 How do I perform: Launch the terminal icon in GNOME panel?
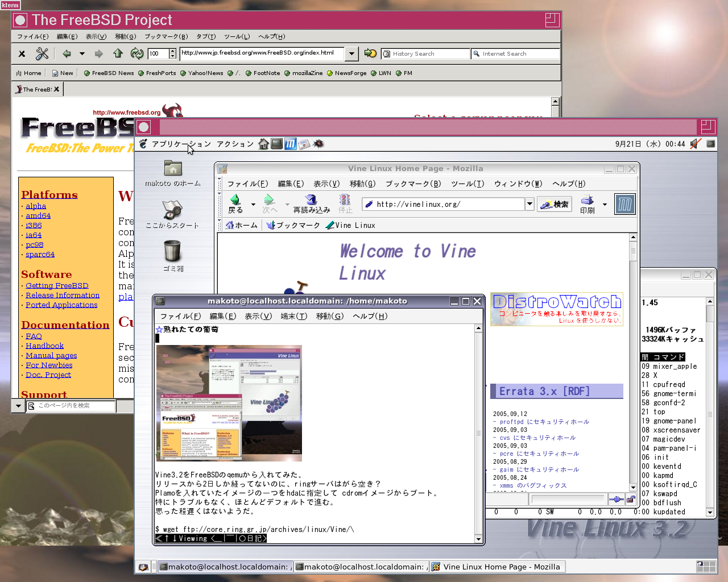tap(277, 144)
